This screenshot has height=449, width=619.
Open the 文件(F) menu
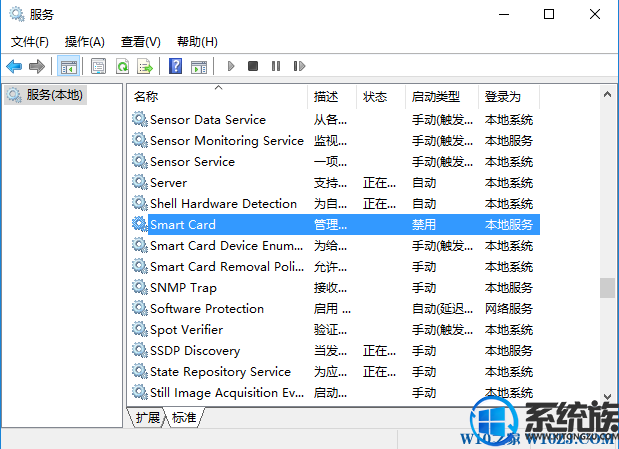(x=30, y=42)
